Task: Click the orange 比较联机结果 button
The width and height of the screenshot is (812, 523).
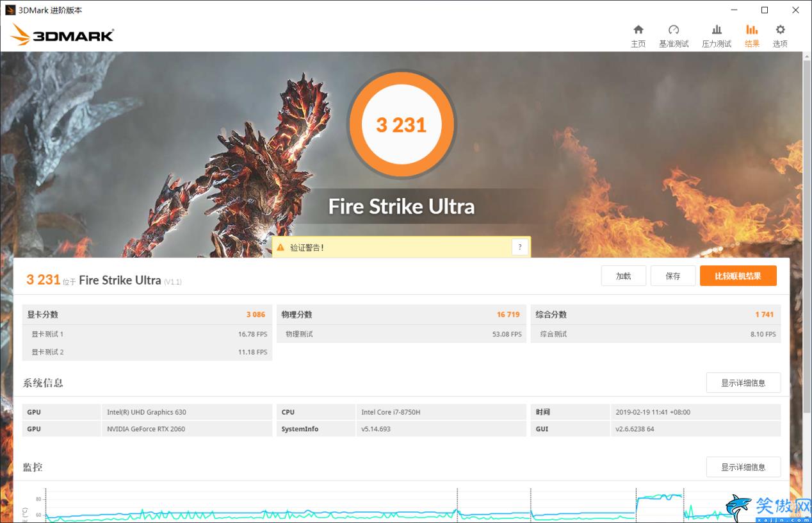Action: pos(738,276)
